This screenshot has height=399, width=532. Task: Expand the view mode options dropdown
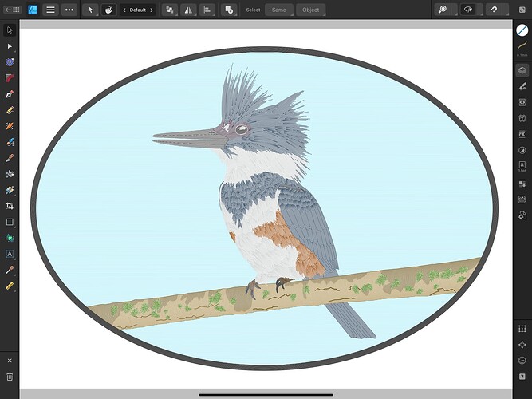click(x=479, y=10)
